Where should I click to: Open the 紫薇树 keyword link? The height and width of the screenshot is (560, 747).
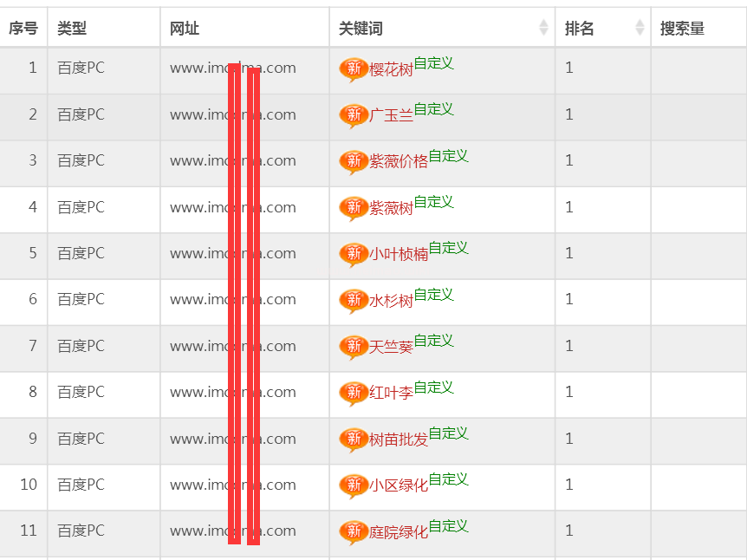click(x=391, y=209)
